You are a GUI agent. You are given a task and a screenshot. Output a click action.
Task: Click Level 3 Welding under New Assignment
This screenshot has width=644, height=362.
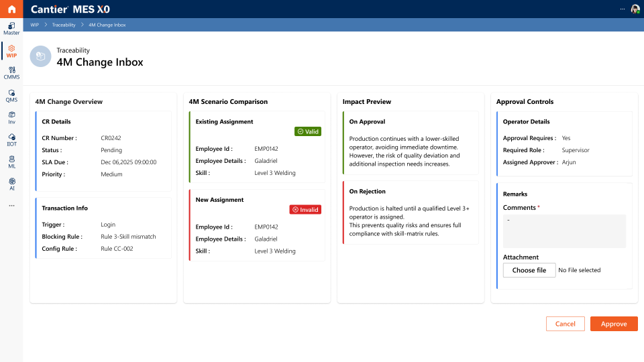[275, 251]
